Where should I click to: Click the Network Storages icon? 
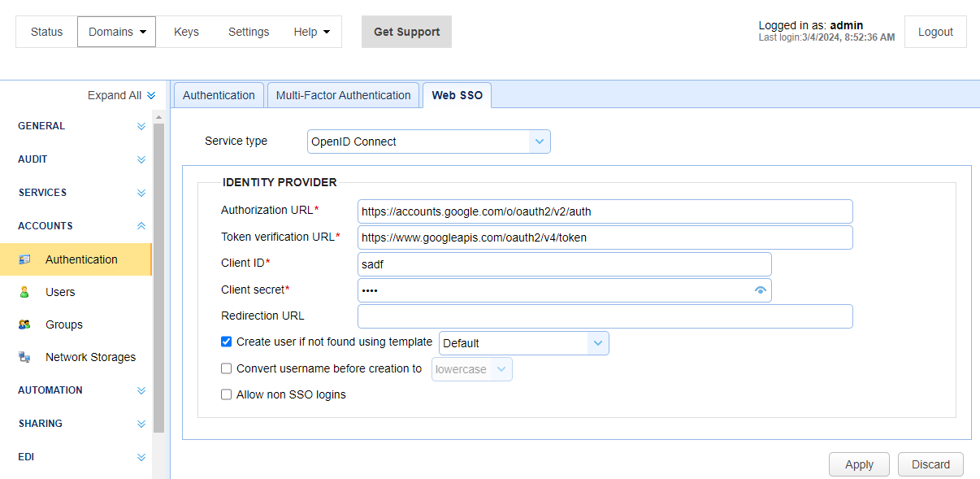coord(24,357)
